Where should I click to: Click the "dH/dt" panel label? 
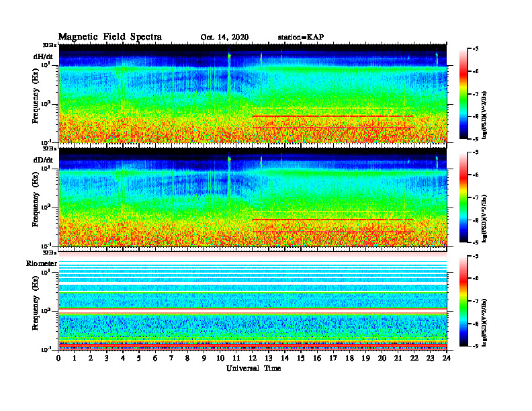tap(43, 56)
